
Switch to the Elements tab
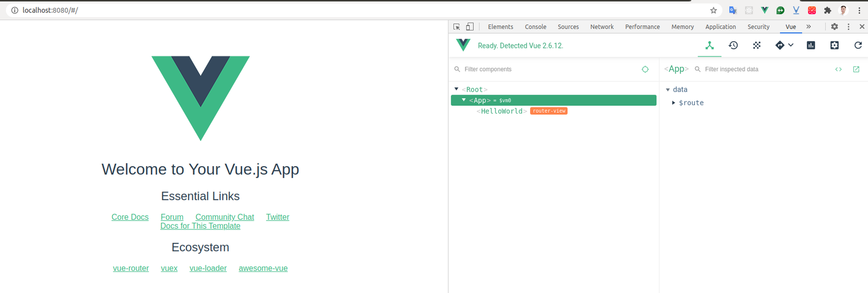[x=500, y=27]
